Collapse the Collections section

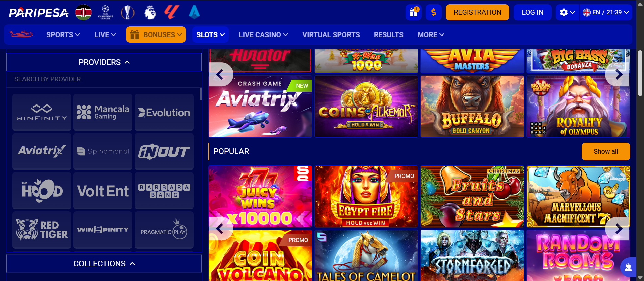(104, 264)
